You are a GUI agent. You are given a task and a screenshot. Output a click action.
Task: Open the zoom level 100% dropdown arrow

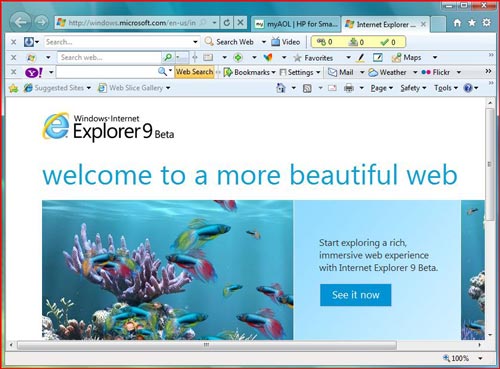(480, 358)
